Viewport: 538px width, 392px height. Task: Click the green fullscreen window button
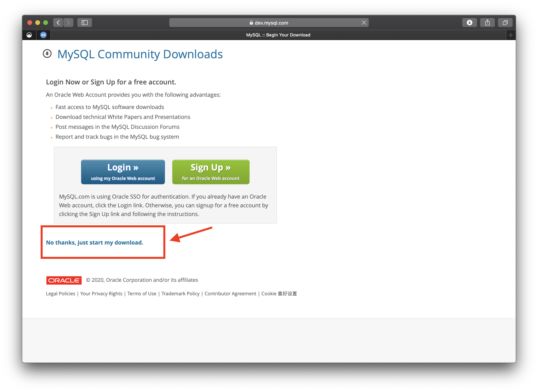[x=46, y=23]
